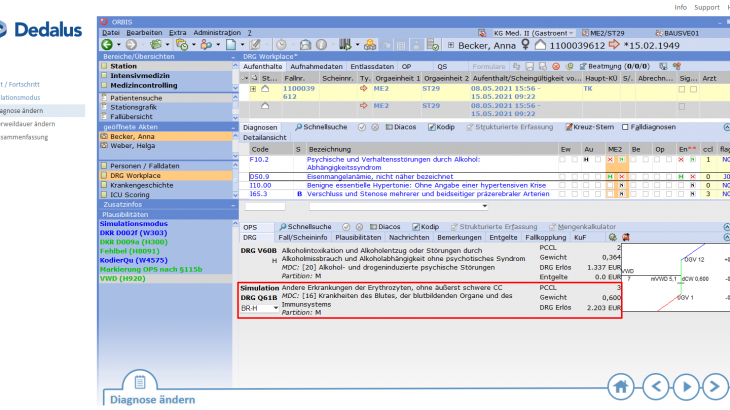
Task: Click the home navigation icon
Action: coord(623,386)
